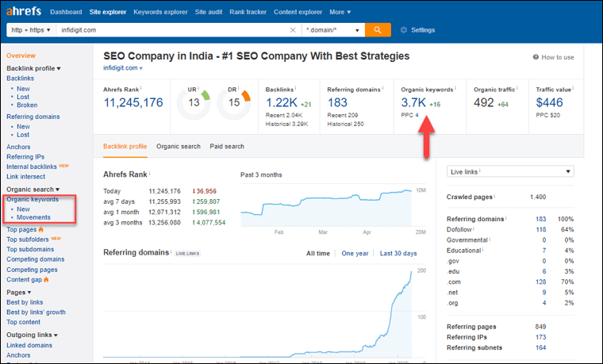603x364 pixels.
Task: Open the *.domain/* mode dropdown
Action: coord(333,30)
